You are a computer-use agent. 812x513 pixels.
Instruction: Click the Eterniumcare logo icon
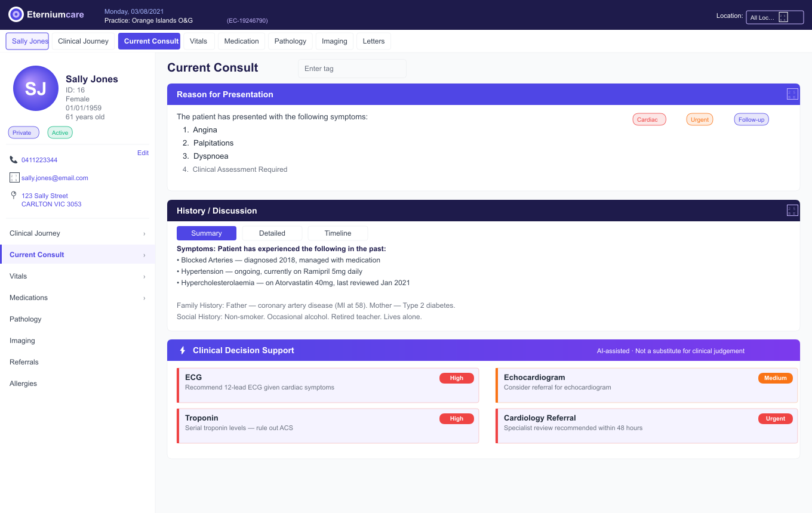tap(16, 14)
